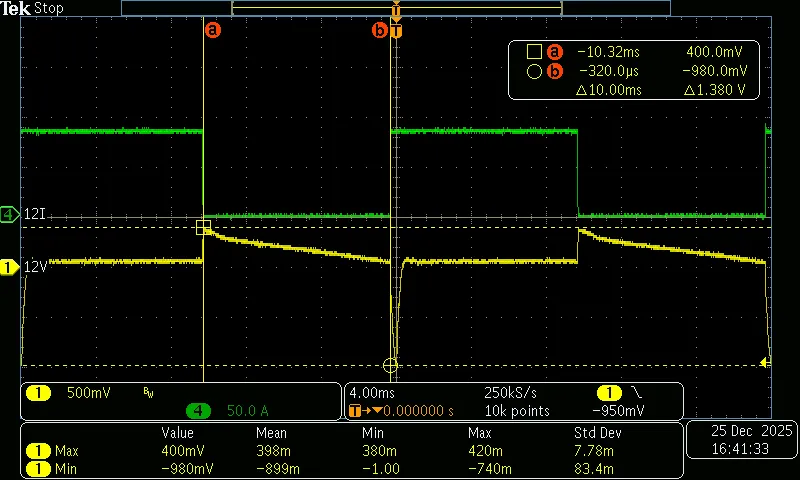The height and width of the screenshot is (480, 800).
Task: Click the Std Dev column header
Action: [597, 433]
